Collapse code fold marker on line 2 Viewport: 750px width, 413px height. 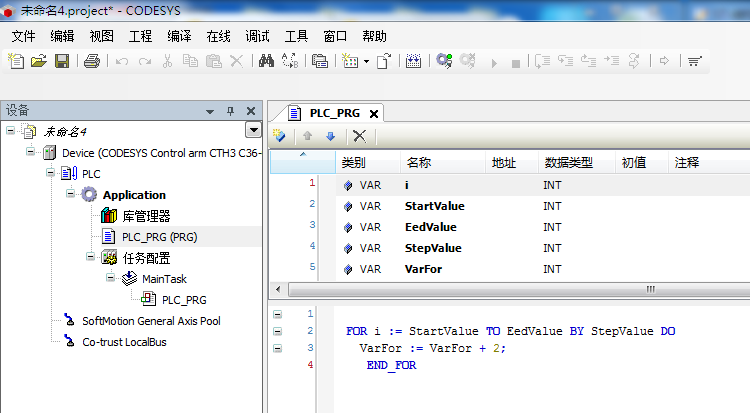(277, 331)
